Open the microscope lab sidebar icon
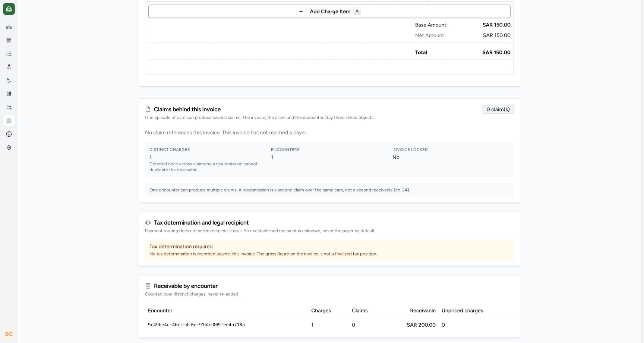644x343 pixels. (9, 80)
